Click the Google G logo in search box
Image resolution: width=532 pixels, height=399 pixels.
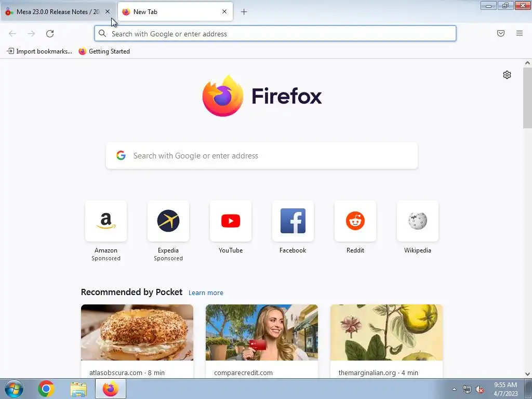click(x=121, y=155)
